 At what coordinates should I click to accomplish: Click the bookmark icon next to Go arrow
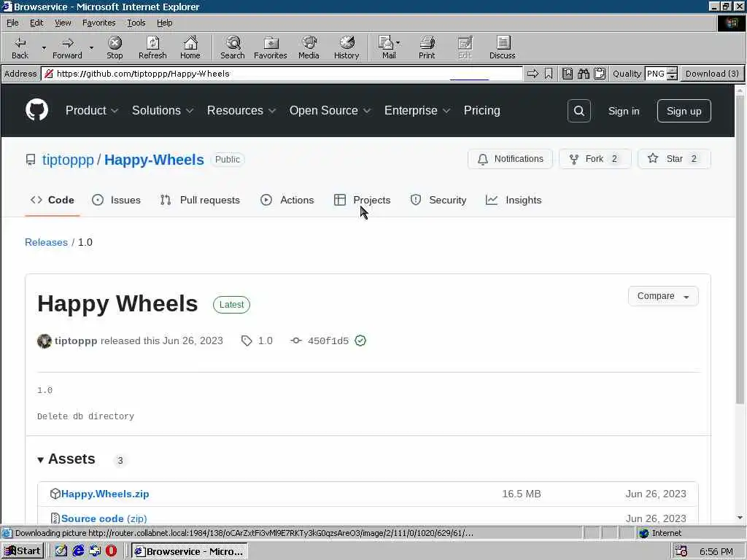tap(549, 74)
